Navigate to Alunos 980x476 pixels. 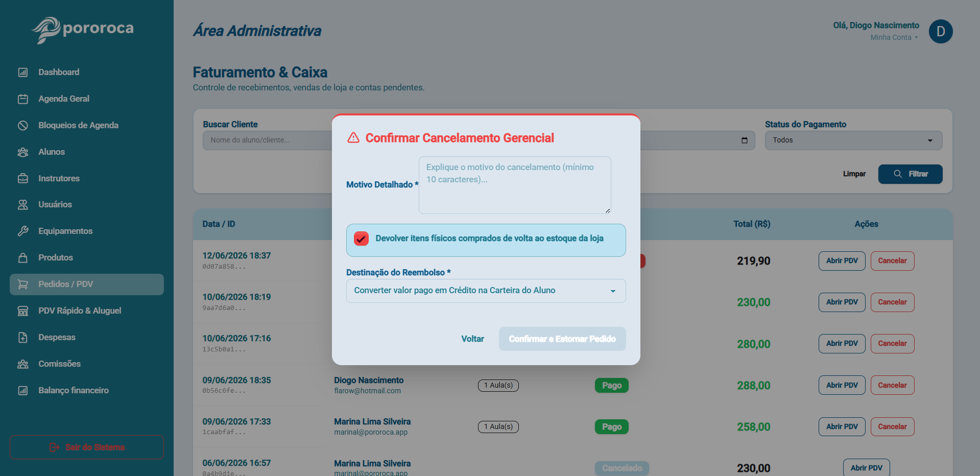(87, 152)
